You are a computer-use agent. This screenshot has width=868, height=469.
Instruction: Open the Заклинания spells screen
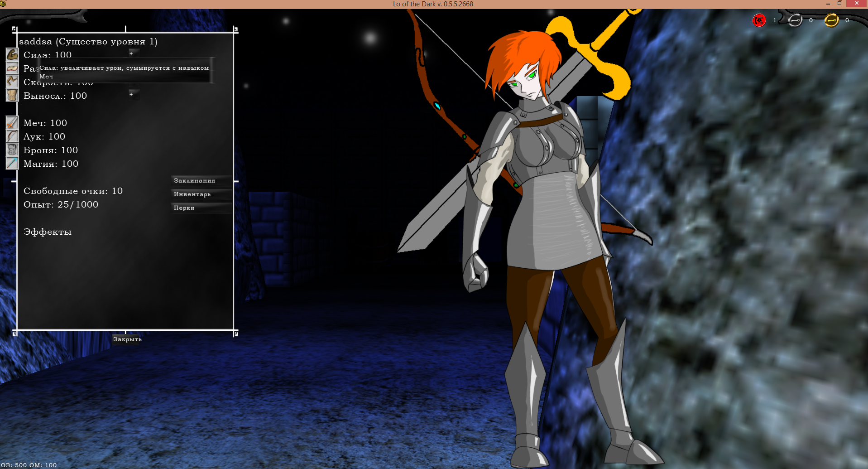coord(201,181)
